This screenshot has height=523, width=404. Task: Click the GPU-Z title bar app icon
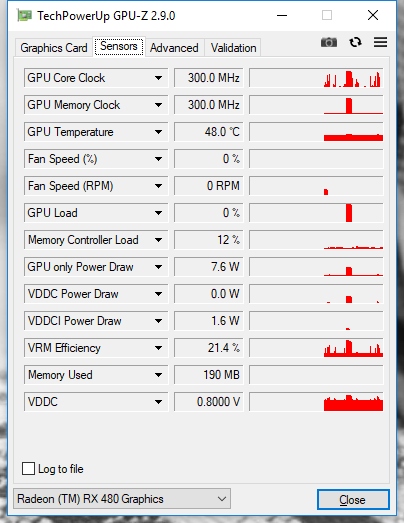pyautogui.click(x=24, y=15)
